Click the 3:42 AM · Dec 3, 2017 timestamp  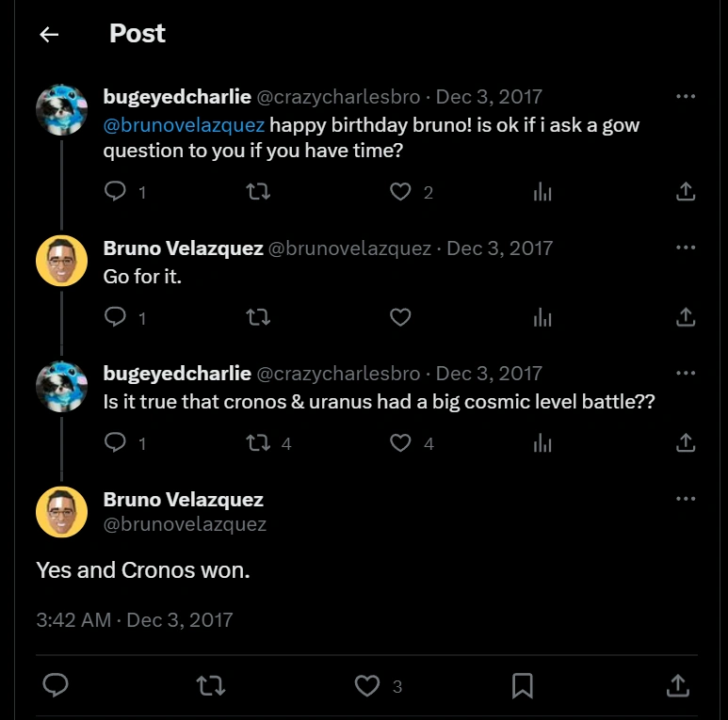tap(134, 620)
